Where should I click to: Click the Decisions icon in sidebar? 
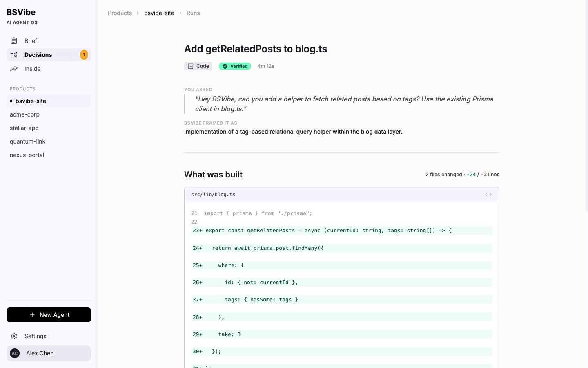tap(14, 55)
